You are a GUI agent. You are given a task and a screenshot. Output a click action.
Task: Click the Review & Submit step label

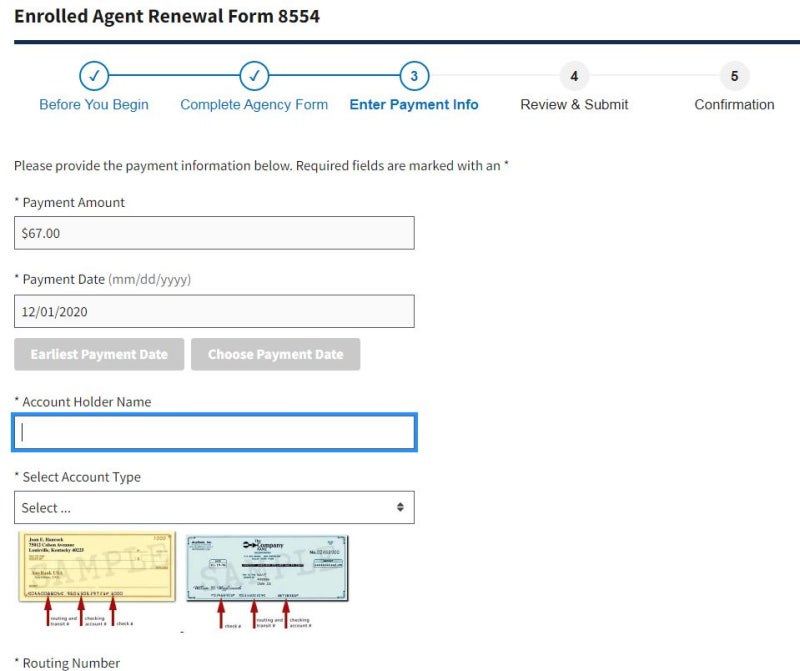click(x=574, y=105)
